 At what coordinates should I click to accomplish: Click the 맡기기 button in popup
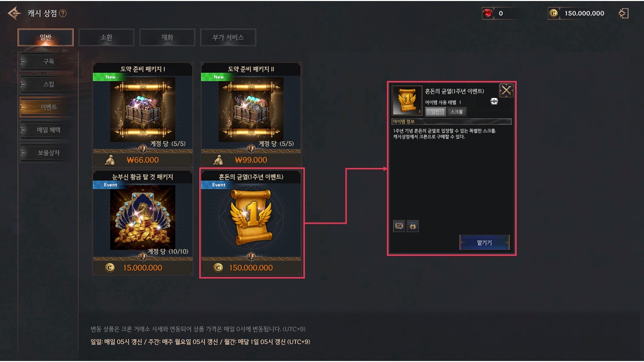(x=485, y=242)
